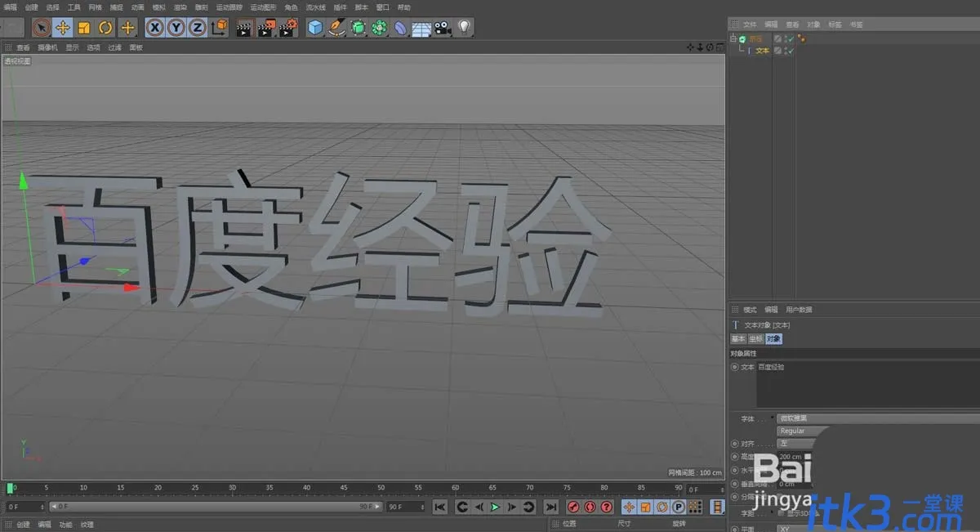Open the 选择 main menu
The height and width of the screenshot is (532, 980).
pos(53,7)
